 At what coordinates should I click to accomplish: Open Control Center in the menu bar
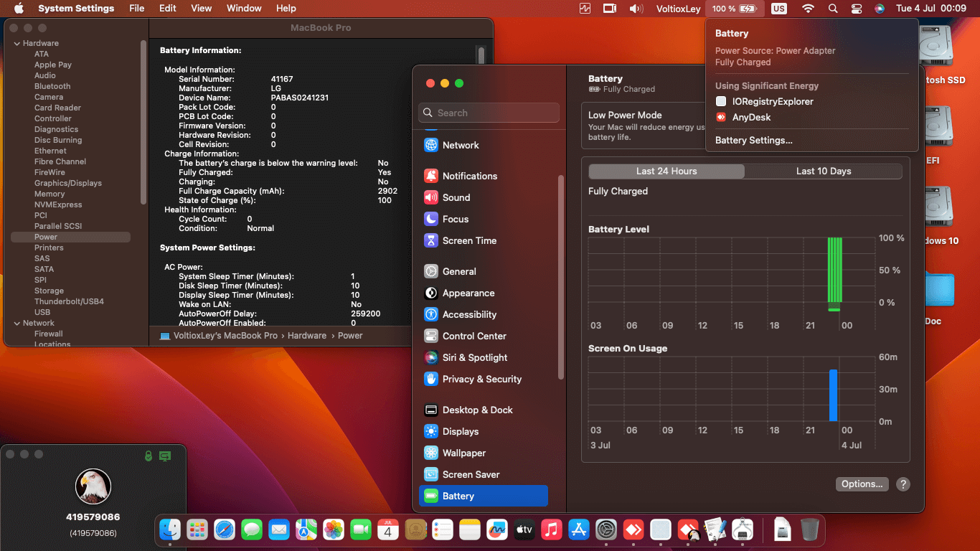(x=857, y=9)
